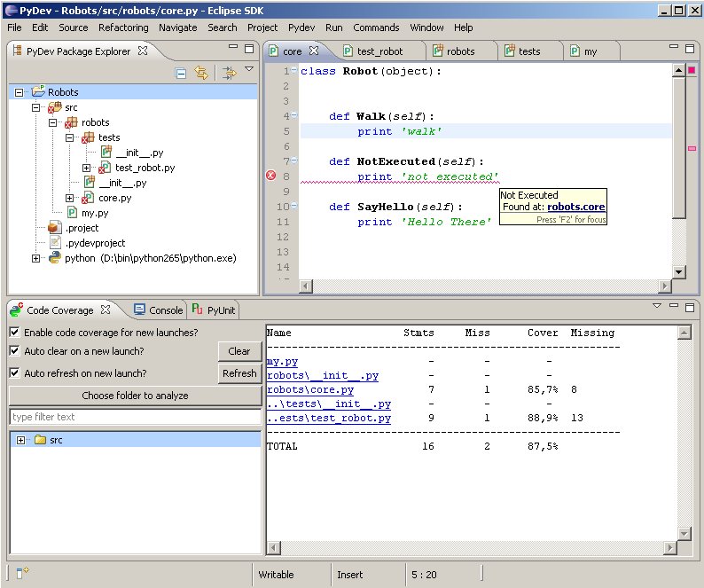Toggle Auto refresh on new launch
The height and width of the screenshot is (588, 704).
pyautogui.click(x=15, y=372)
